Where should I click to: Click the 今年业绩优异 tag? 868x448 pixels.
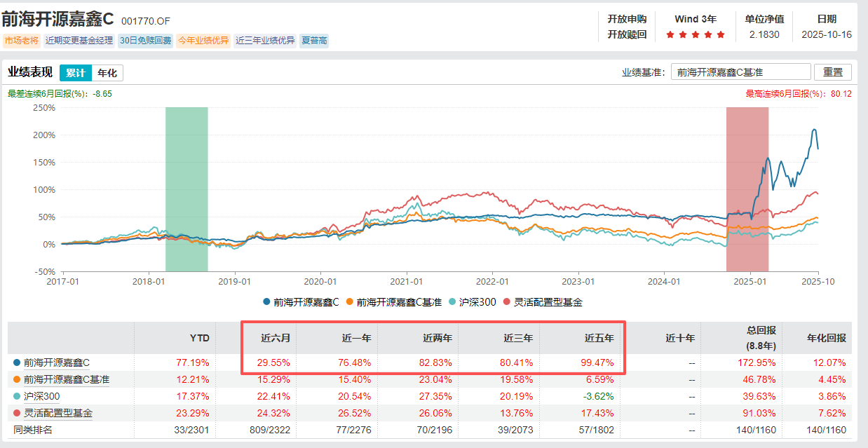click(x=203, y=41)
